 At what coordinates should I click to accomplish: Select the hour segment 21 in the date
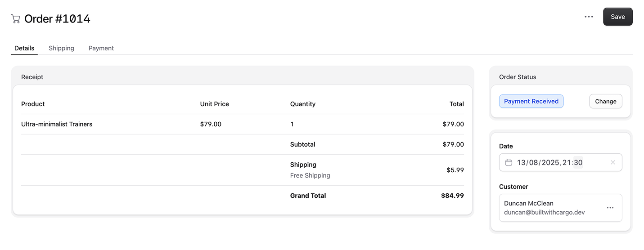[x=567, y=162]
